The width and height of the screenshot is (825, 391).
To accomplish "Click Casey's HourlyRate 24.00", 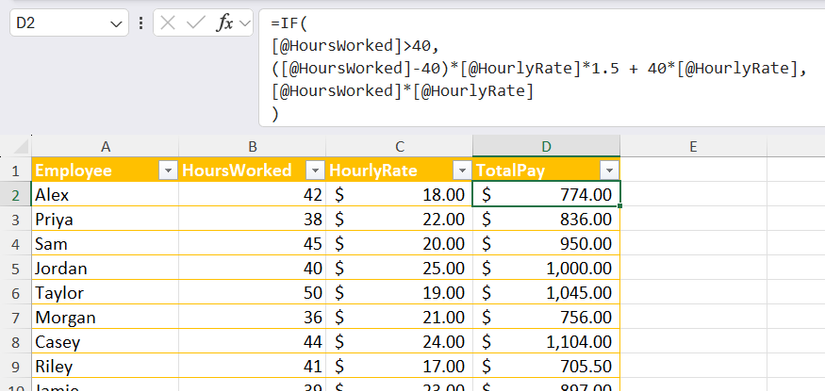I will 399,342.
